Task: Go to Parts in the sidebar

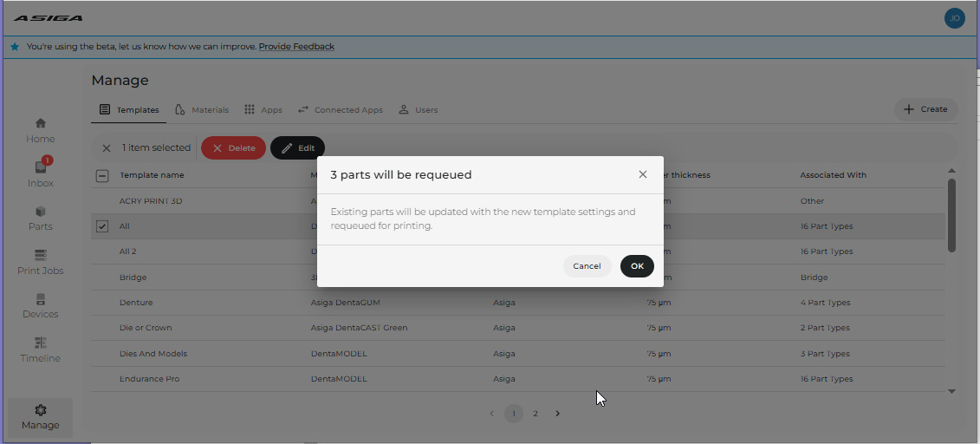Action: point(41,212)
